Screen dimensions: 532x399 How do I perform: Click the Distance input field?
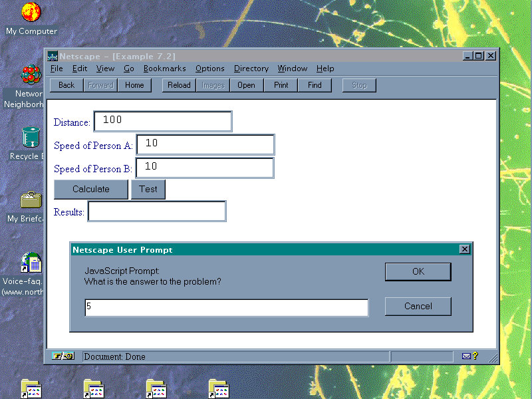163,121
